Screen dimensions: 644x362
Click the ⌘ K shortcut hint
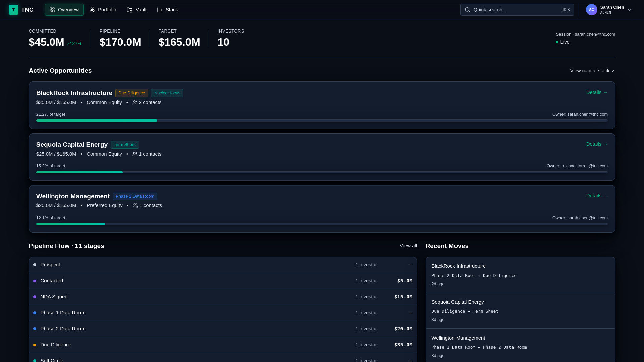[566, 10]
